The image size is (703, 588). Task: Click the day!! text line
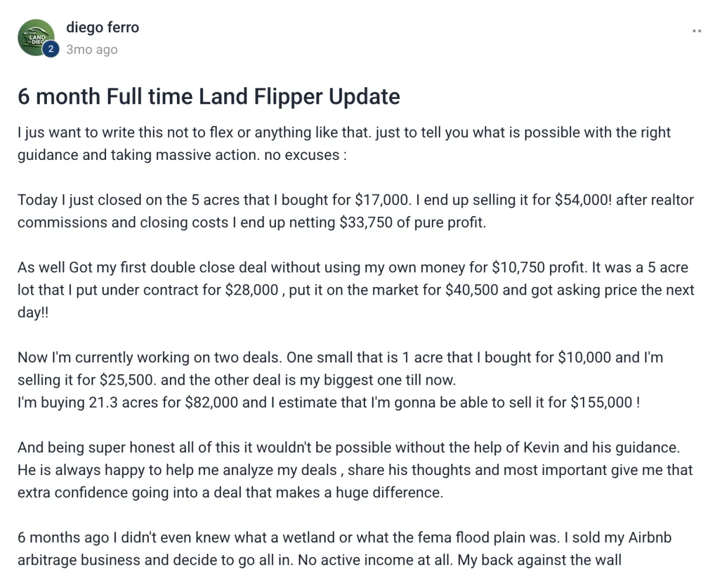(33, 313)
